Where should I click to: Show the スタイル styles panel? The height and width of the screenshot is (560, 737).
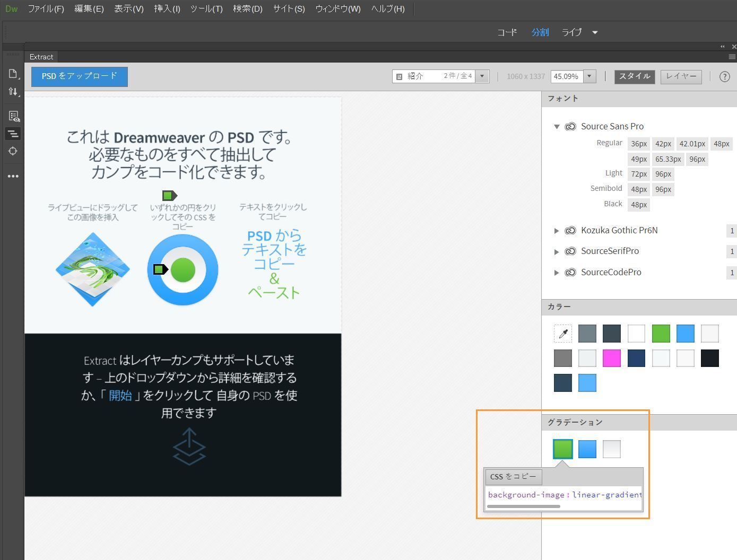click(635, 76)
